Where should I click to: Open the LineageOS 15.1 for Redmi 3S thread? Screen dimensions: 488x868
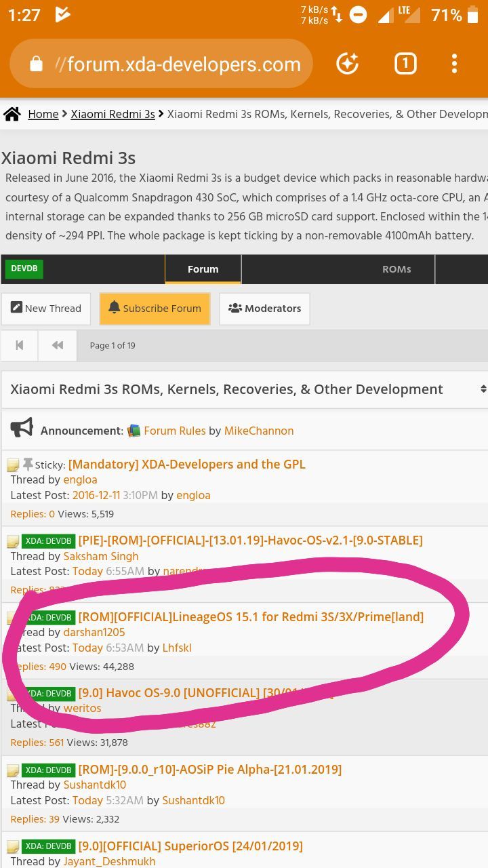(x=251, y=616)
